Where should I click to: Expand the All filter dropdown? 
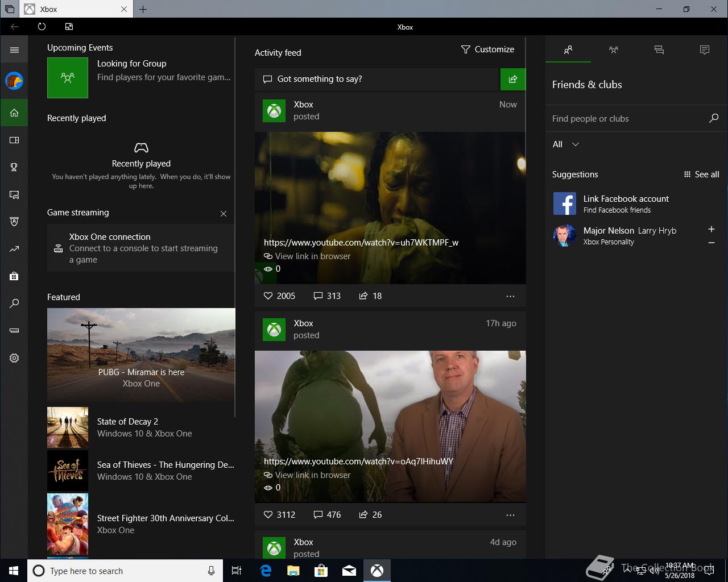pyautogui.click(x=566, y=144)
